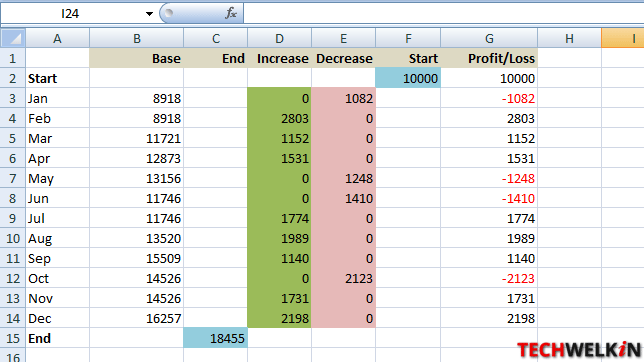
Task: Click Decrease value 1410 for Jun
Action: (x=359, y=198)
